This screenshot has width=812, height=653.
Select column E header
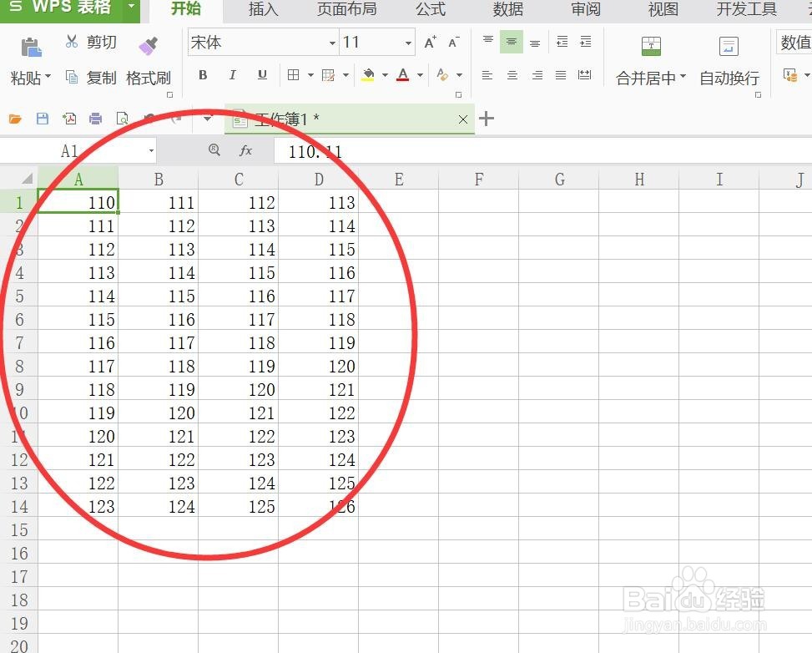coord(398,180)
